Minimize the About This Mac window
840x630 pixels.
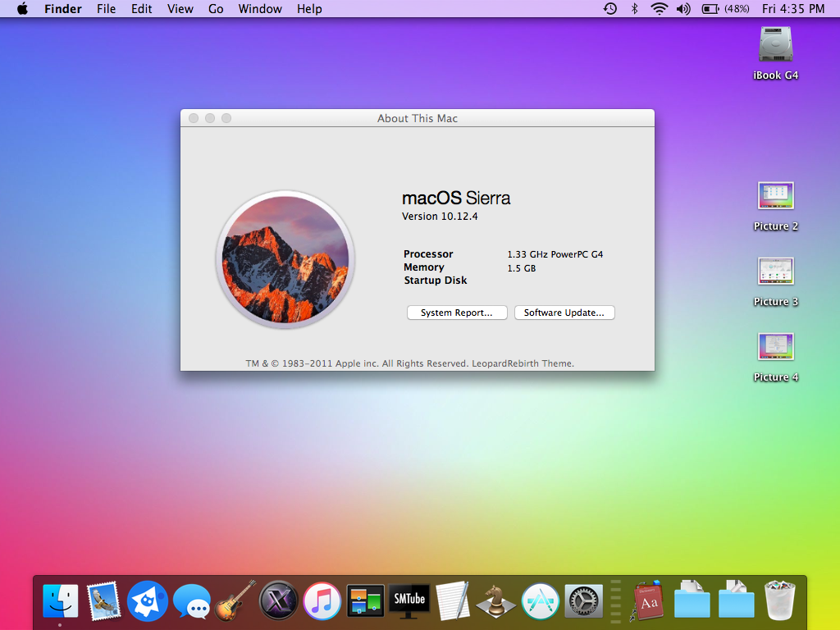click(210, 118)
